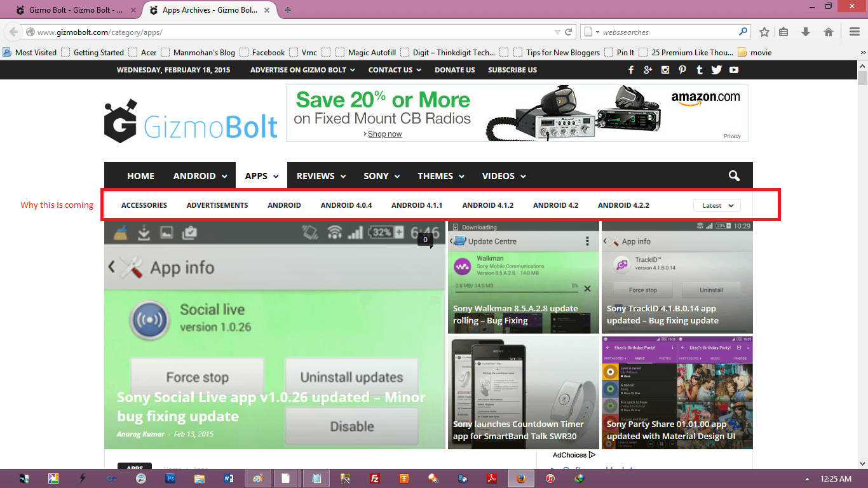Switch to Firefox in the taskbar

point(520,478)
